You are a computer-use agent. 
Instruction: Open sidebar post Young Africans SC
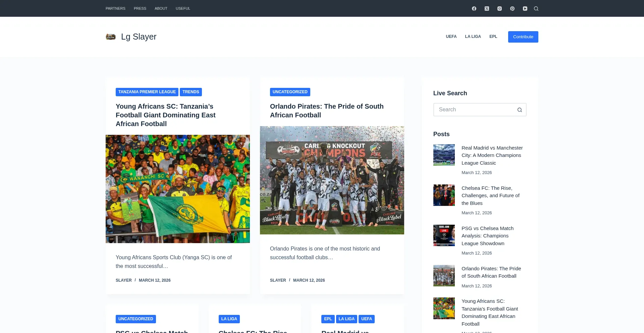490,313
